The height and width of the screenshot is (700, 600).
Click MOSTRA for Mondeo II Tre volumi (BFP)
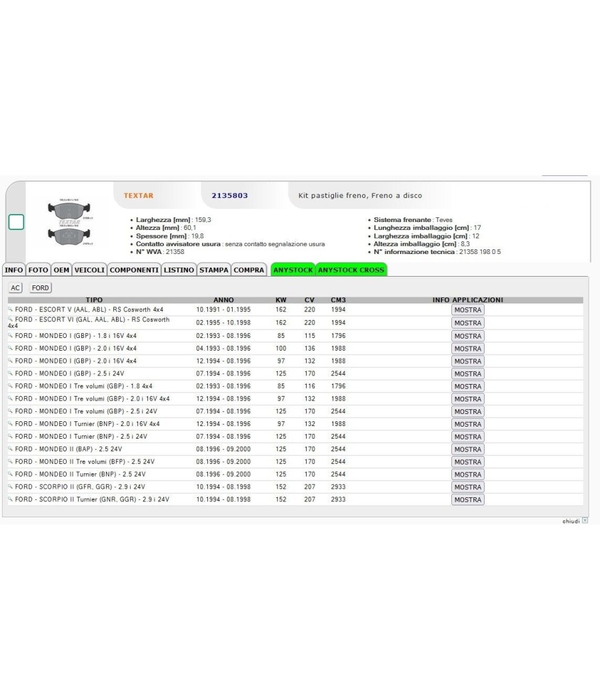pyautogui.click(x=467, y=461)
